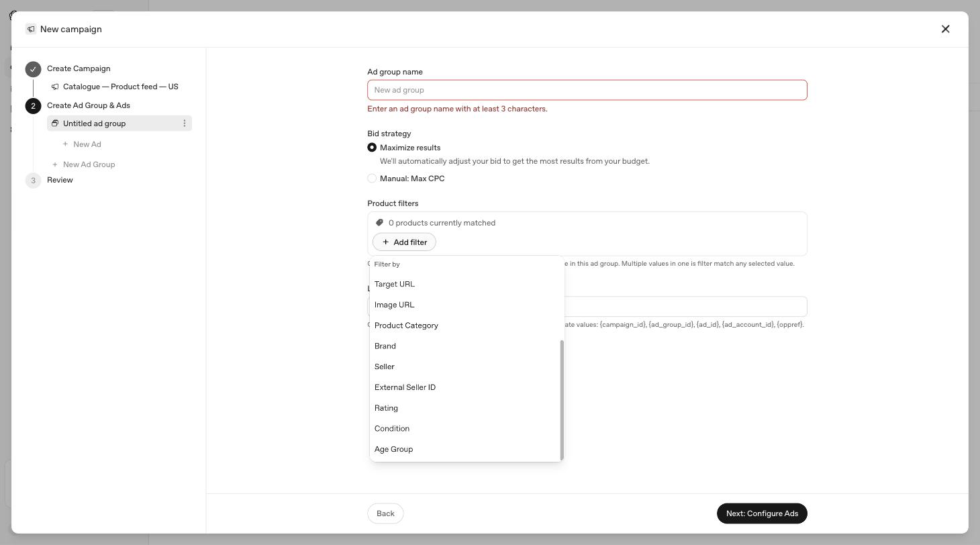Screen dimensions: 980x545
Task: Add a New Ad Group
Action: [x=89, y=164]
